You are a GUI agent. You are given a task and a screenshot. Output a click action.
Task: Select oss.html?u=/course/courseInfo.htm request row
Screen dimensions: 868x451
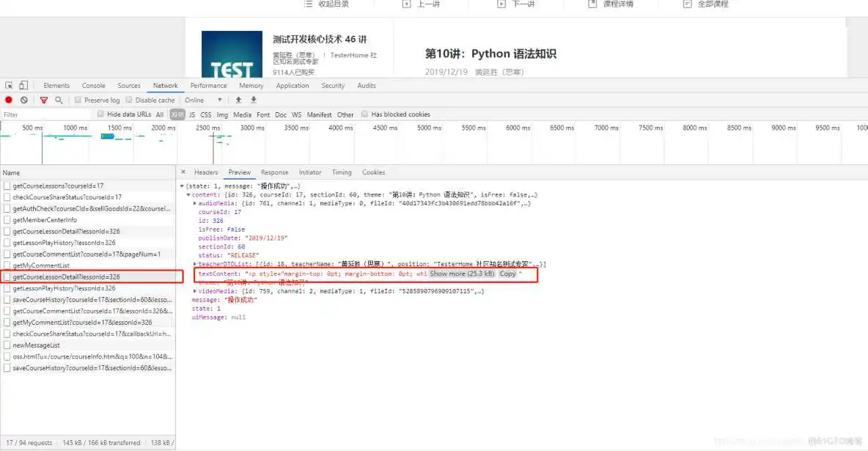(x=88, y=356)
